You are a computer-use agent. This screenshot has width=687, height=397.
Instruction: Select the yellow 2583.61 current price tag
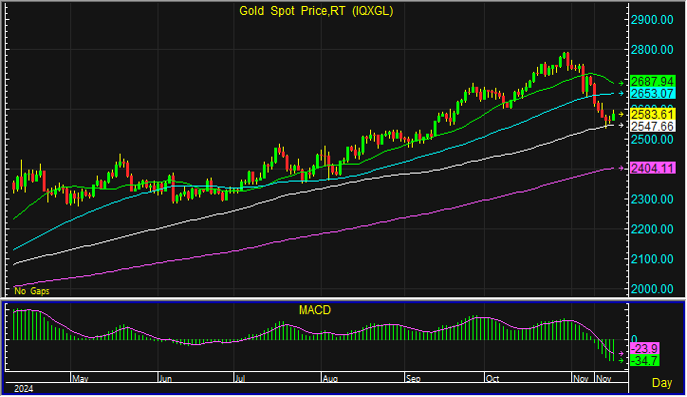[652, 115]
